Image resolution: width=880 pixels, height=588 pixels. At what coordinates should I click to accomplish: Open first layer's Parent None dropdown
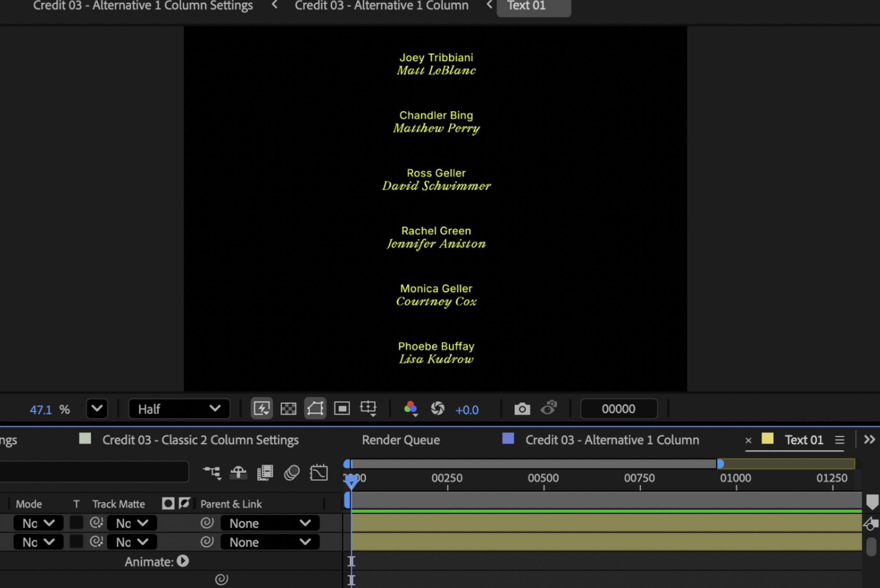point(270,523)
